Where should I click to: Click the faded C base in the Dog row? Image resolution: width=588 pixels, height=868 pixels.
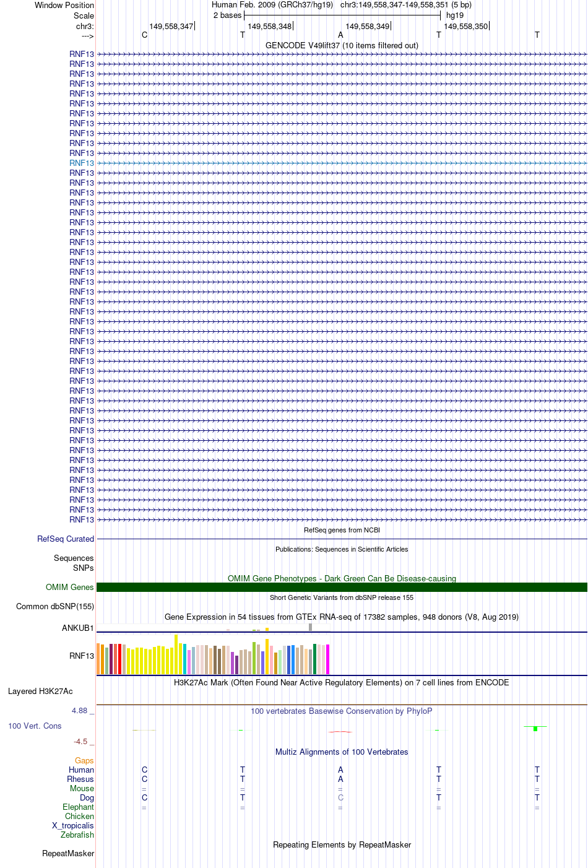(340, 797)
